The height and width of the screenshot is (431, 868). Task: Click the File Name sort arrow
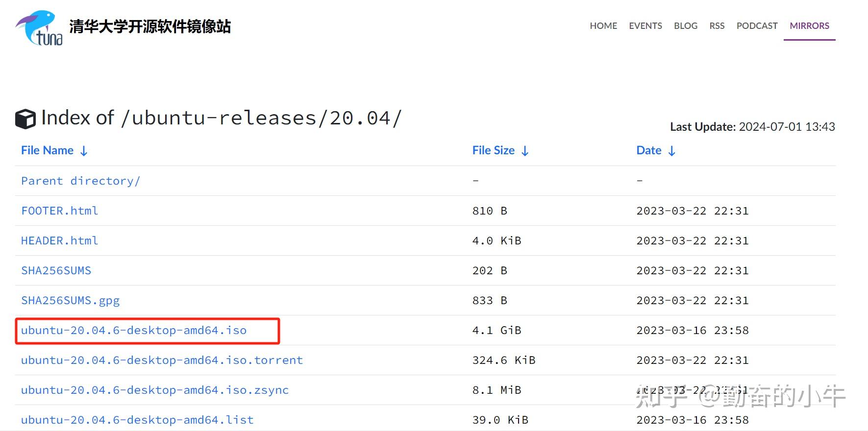(x=84, y=151)
